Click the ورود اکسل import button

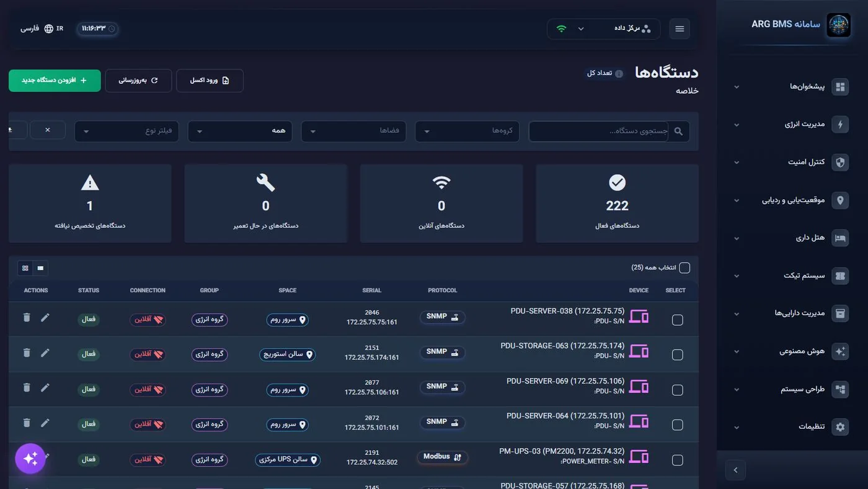(x=210, y=81)
